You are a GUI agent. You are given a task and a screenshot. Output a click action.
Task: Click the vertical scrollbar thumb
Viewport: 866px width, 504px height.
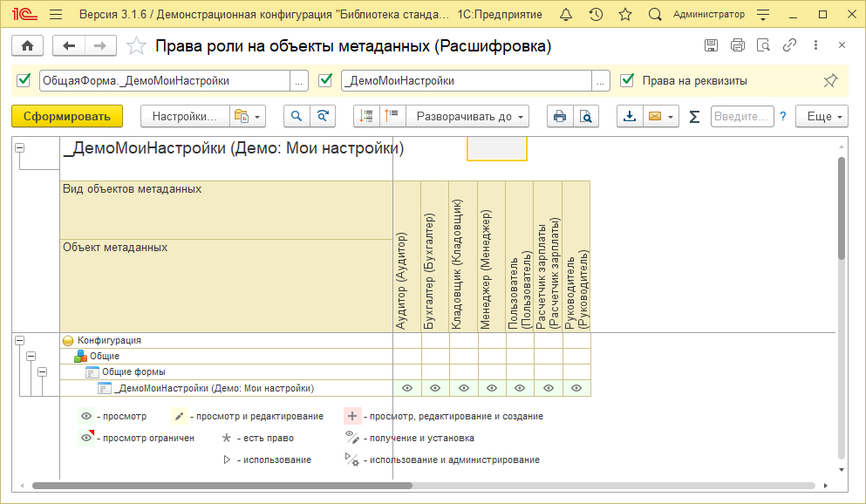842,208
